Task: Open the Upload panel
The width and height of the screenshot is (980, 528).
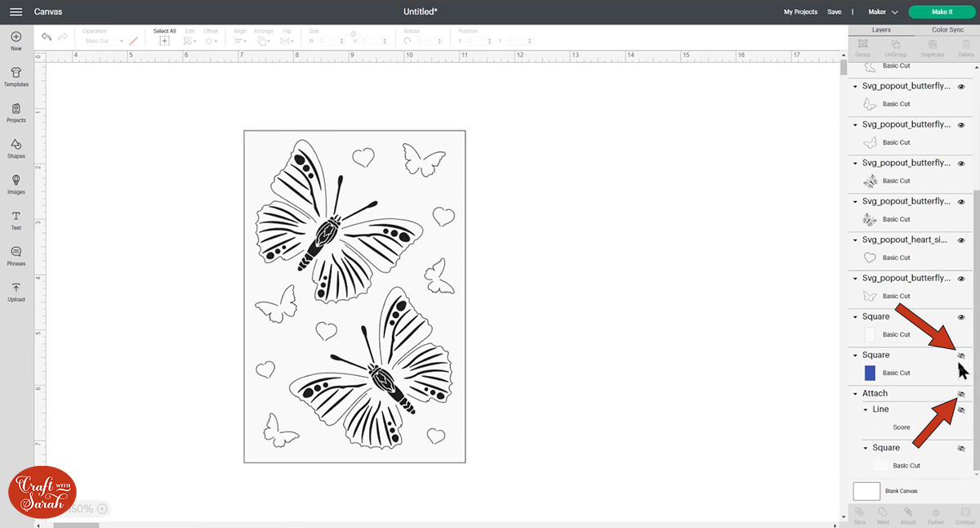Action: point(16,292)
